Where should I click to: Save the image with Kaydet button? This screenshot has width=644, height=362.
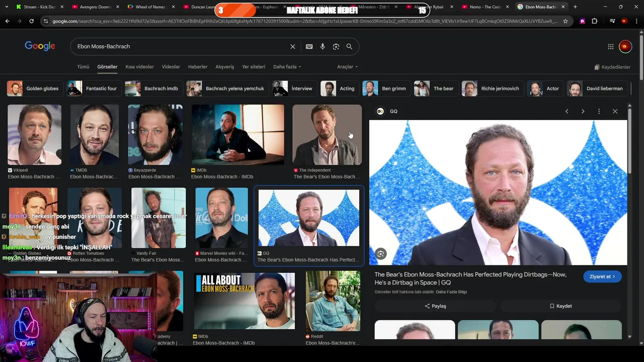pos(560,306)
